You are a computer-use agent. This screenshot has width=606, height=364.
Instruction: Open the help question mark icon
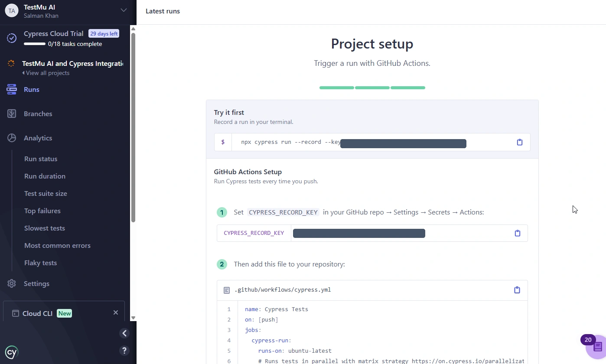pos(124,351)
